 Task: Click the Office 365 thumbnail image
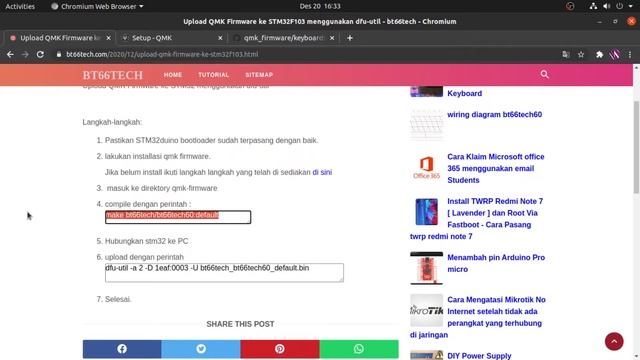427,167
